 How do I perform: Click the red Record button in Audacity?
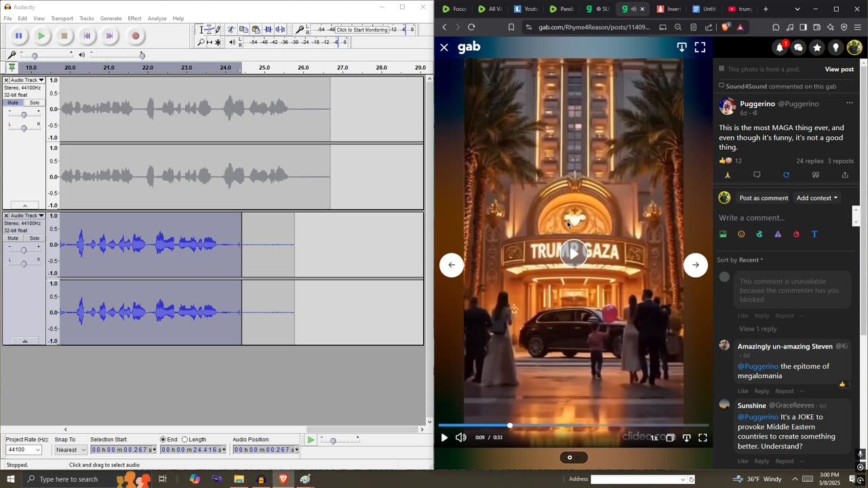coord(136,36)
